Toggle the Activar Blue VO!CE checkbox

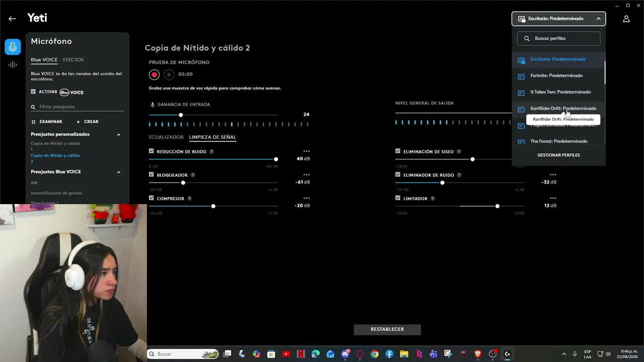coord(33,92)
